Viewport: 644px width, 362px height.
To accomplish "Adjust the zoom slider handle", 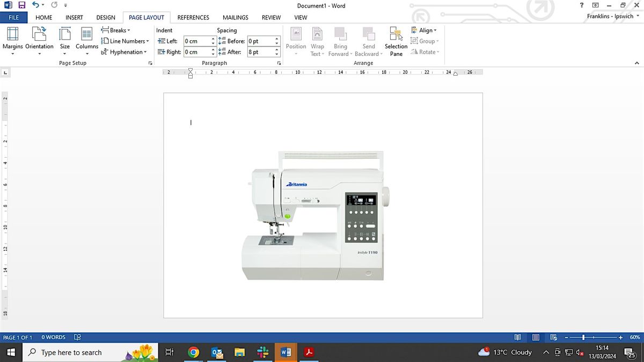I will (583, 337).
